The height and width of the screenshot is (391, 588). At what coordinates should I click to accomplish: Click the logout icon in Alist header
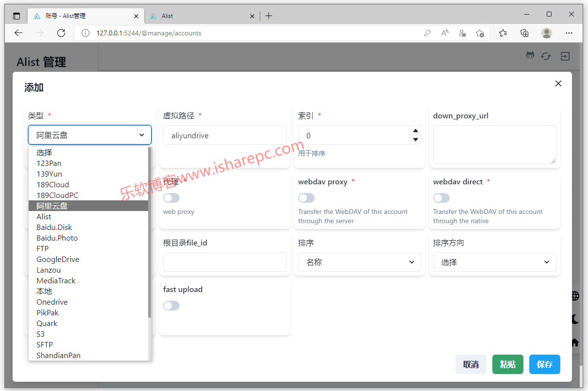pos(565,56)
